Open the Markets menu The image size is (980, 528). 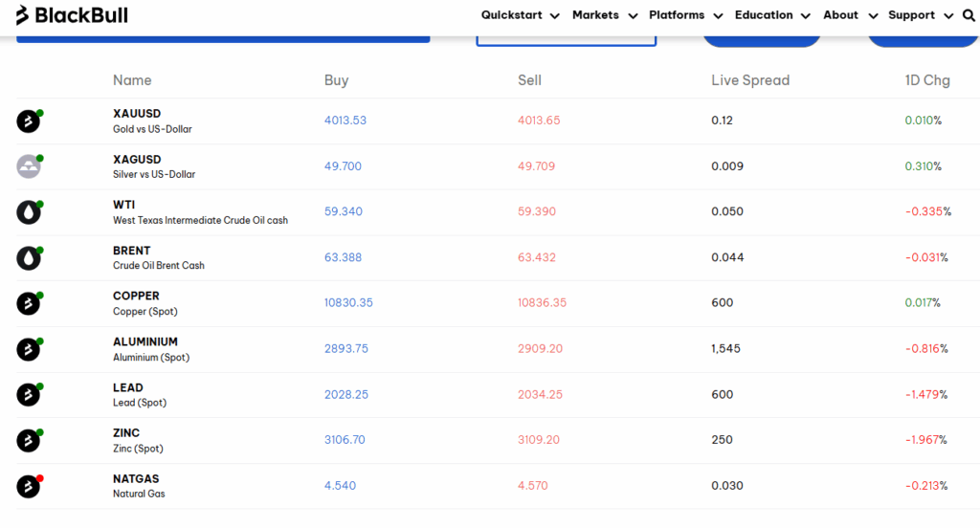[595, 15]
